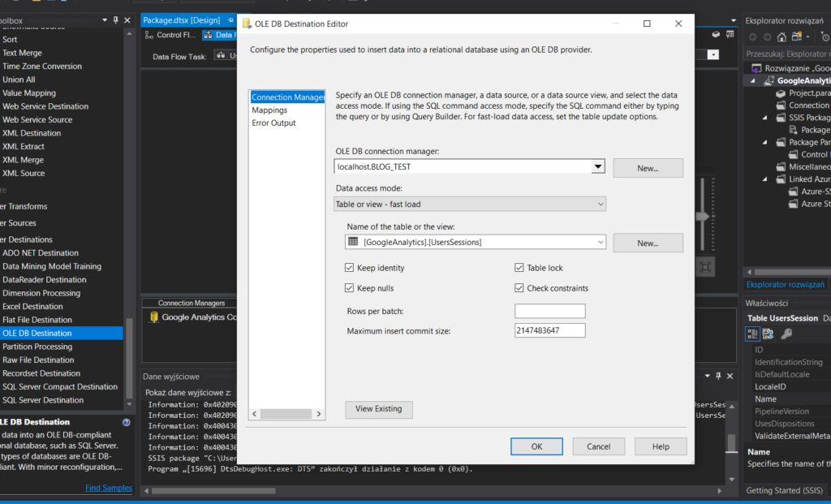Toggle Table lock checkbox
This screenshot has width=831, height=504.
(519, 268)
